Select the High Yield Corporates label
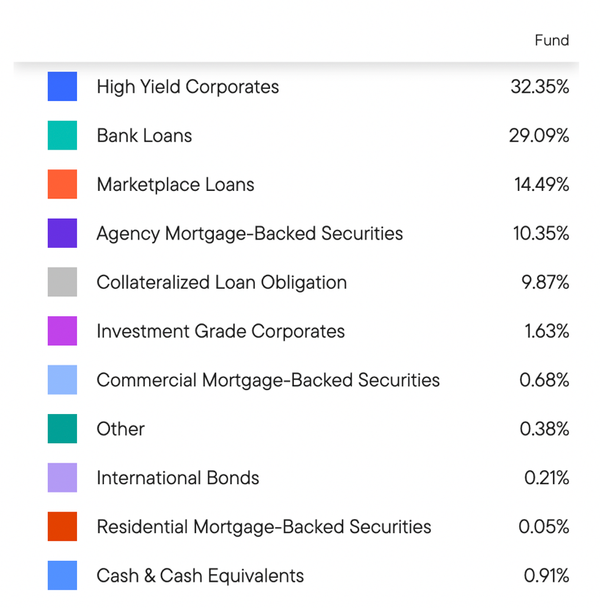600x608 pixels. [x=188, y=87]
